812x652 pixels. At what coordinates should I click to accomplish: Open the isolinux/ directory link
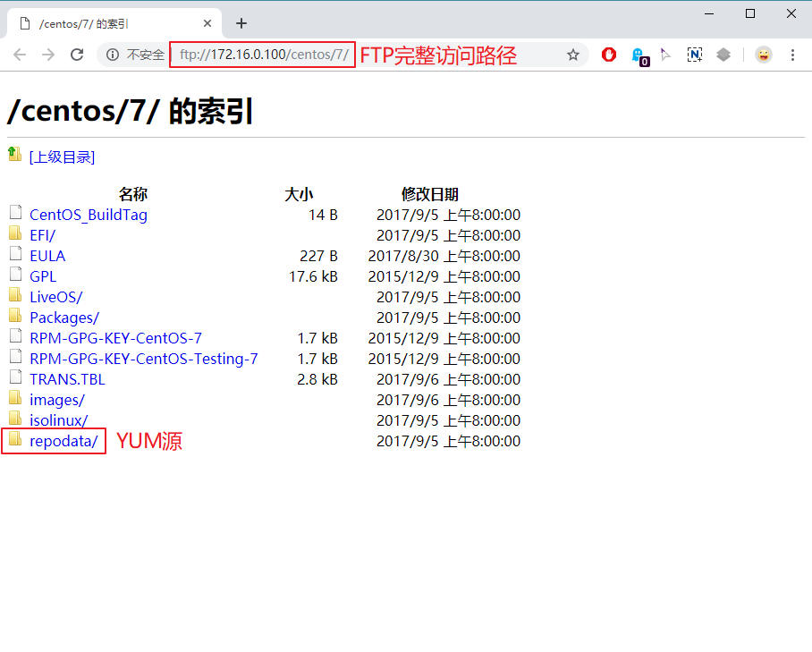[58, 420]
